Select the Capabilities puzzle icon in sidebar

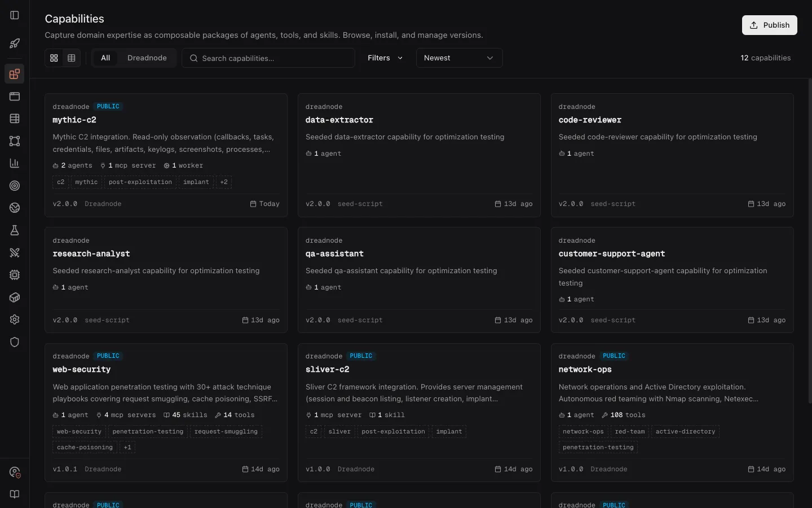[x=15, y=74]
